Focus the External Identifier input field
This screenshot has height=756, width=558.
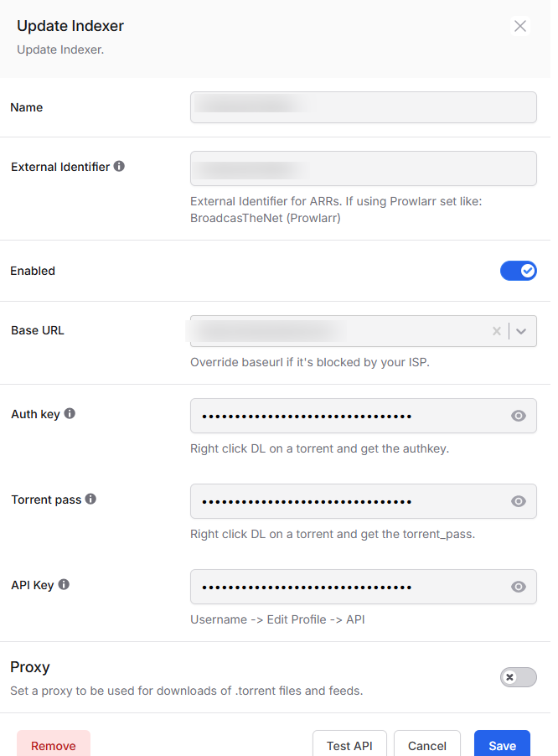[364, 168]
